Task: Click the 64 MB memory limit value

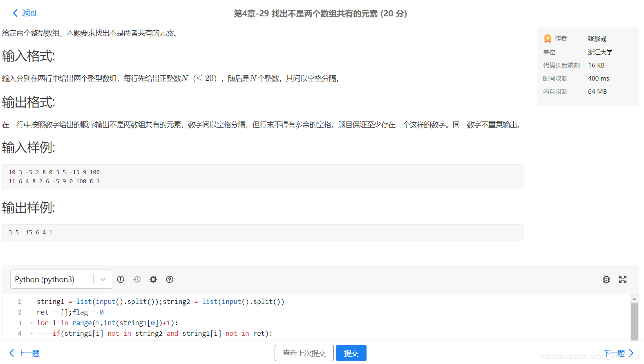Action: coord(597,91)
